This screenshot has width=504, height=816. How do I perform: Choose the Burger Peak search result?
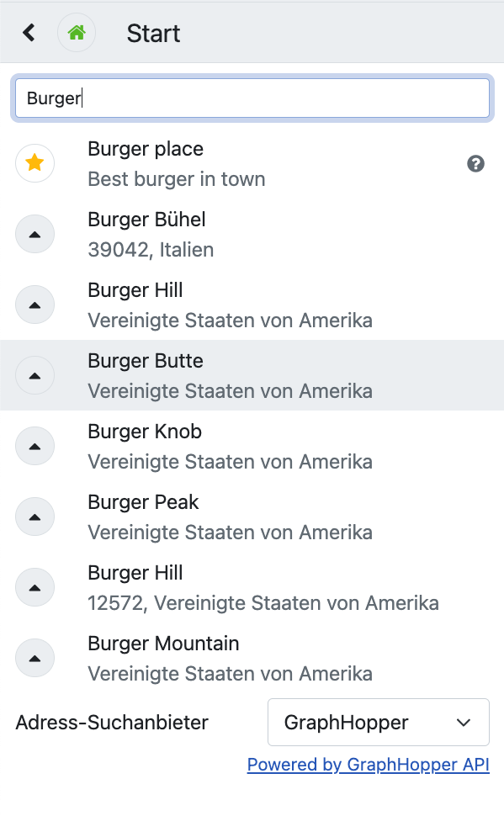(x=252, y=517)
